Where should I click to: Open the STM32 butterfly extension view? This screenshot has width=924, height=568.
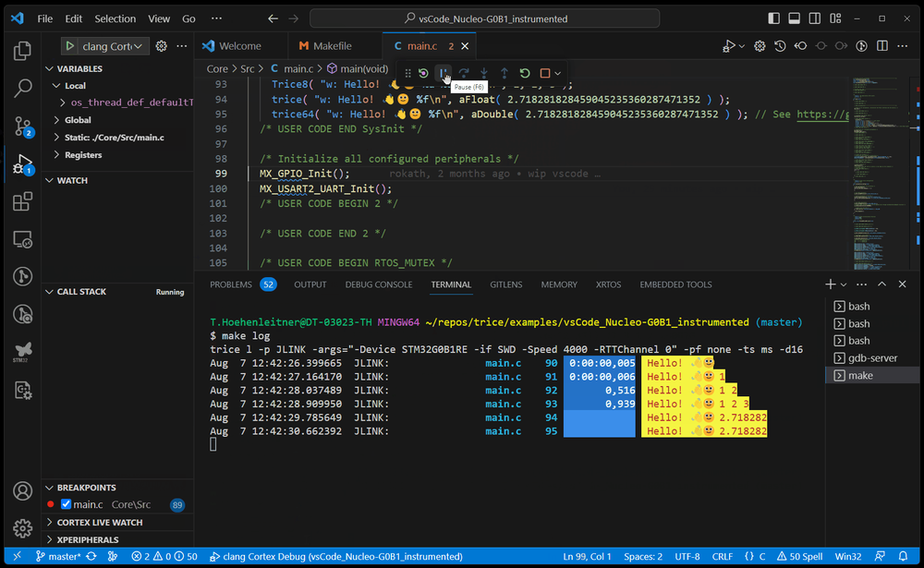(x=22, y=352)
